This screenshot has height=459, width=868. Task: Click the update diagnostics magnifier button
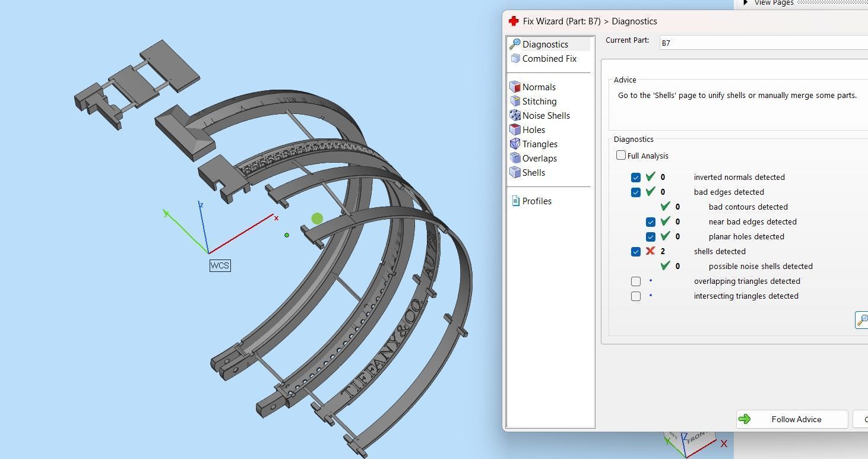pyautogui.click(x=861, y=320)
